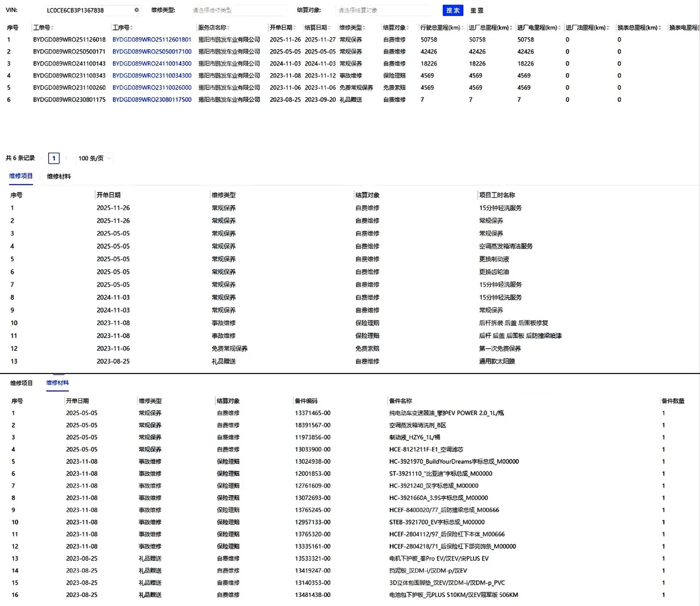Open work order link BYDGD089WRO25112601801
Viewport: 700px width, 606px height.
152,40
